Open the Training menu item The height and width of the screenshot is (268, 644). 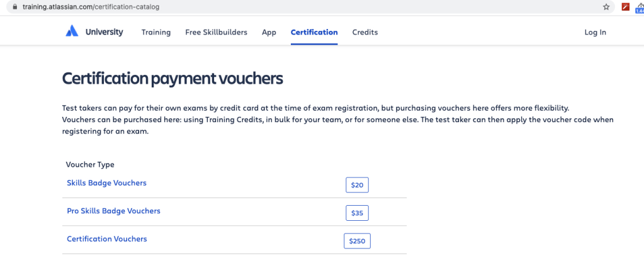click(x=156, y=32)
